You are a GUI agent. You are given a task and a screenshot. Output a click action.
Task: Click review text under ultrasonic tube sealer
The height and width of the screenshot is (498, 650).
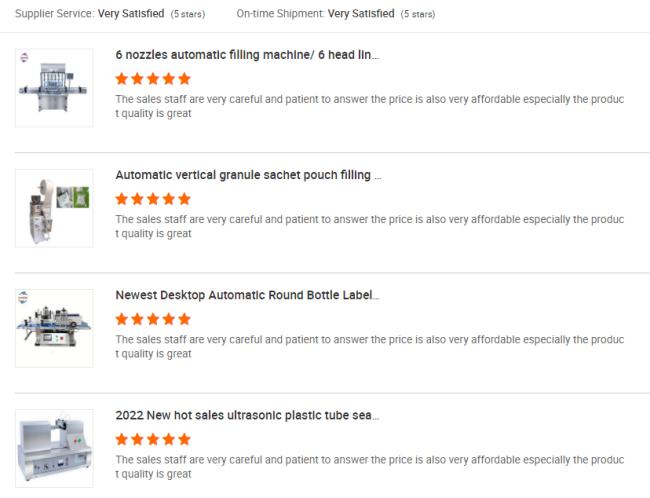tap(369, 466)
